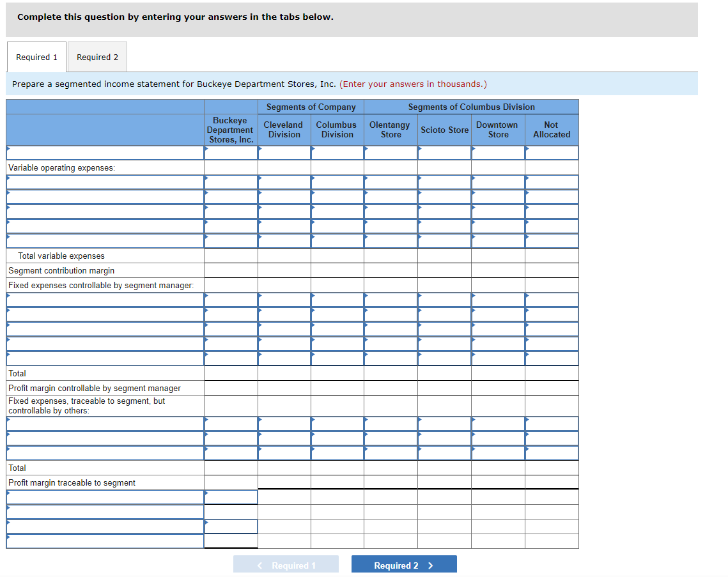Switch to the Required 1 tab
Image resolution: width=728 pixels, height=577 pixels.
(36, 57)
